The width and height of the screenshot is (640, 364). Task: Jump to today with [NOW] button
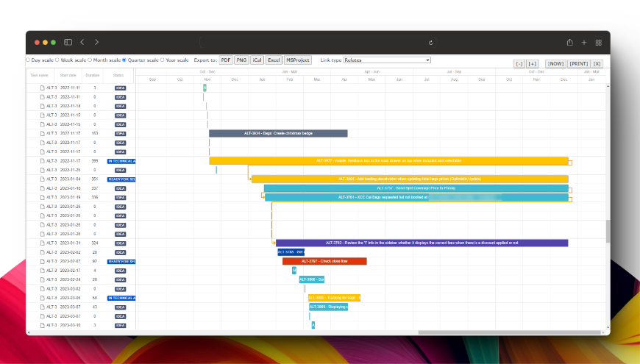[x=555, y=64]
